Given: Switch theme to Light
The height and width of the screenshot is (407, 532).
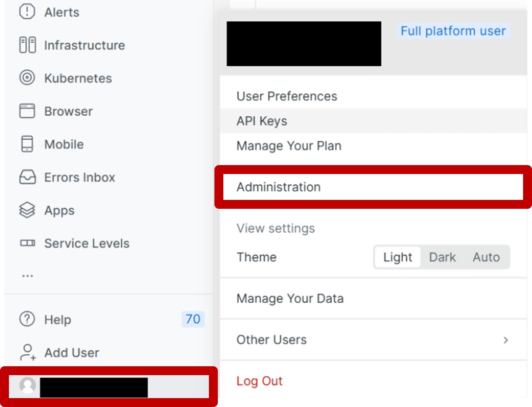Looking at the screenshot, I should pos(397,257).
